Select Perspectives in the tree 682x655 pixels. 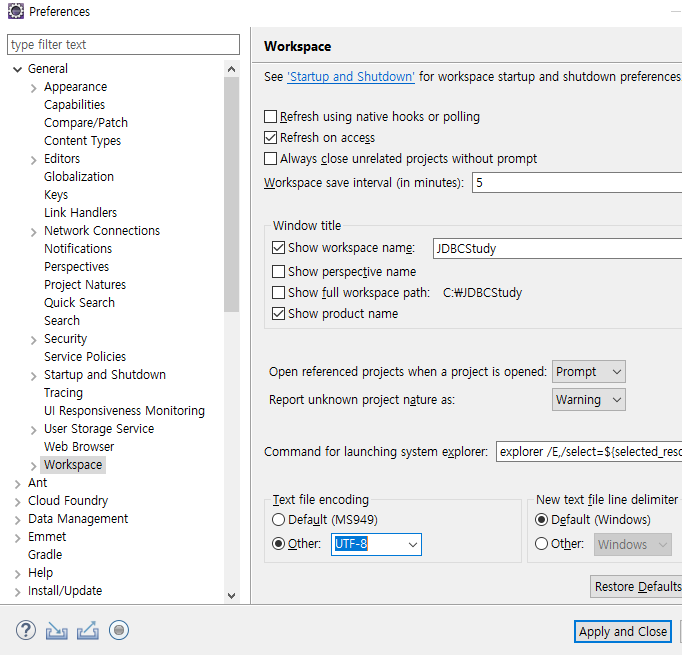click(77, 267)
